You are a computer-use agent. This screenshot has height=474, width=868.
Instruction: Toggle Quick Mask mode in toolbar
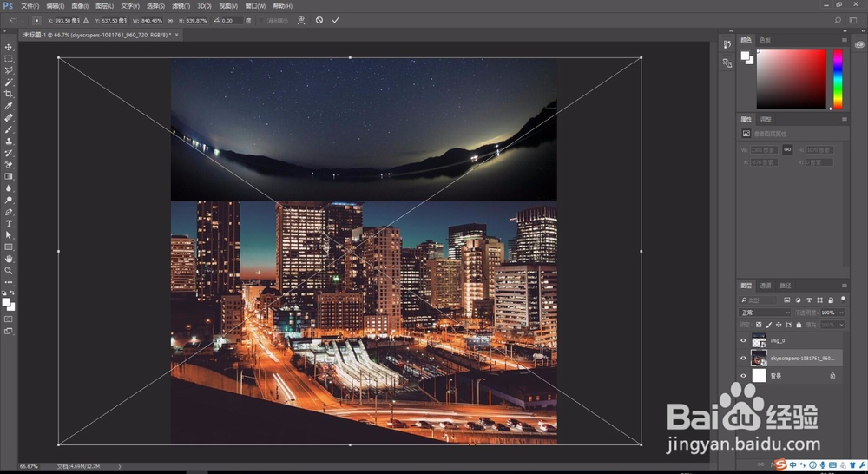[9, 319]
